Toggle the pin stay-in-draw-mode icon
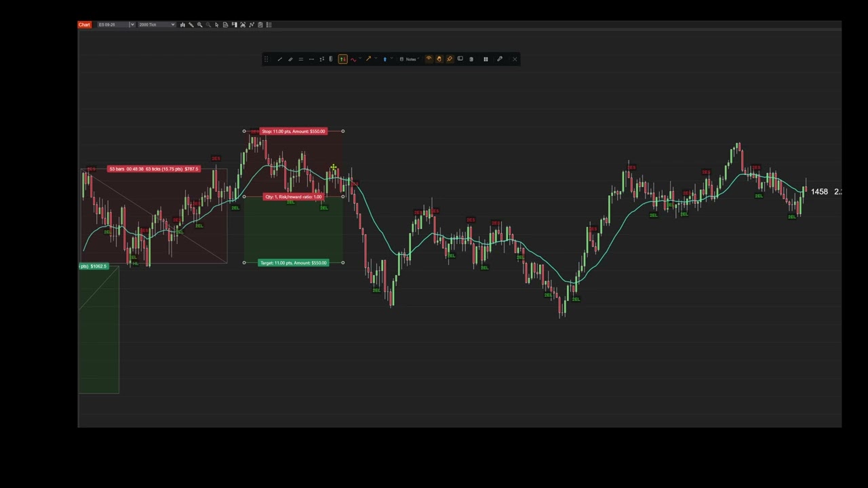Screen dimensions: 868x488 coord(450,59)
